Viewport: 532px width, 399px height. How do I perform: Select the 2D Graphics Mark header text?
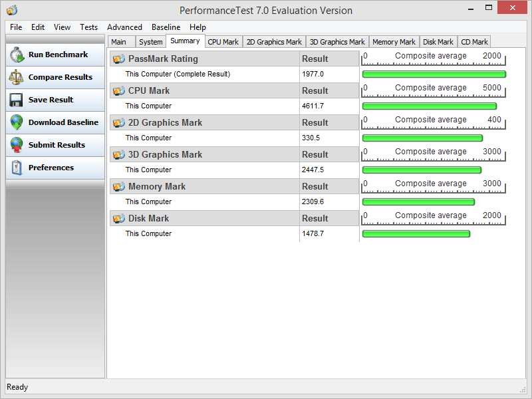(165, 122)
